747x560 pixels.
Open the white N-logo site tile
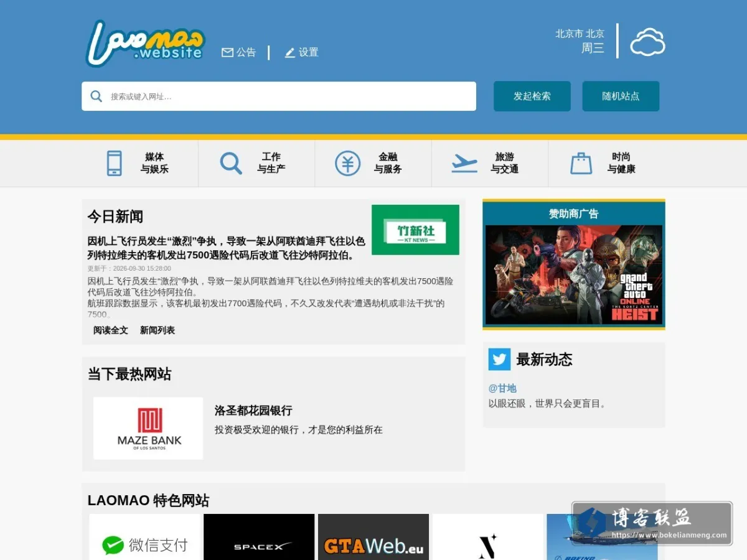[487, 537]
